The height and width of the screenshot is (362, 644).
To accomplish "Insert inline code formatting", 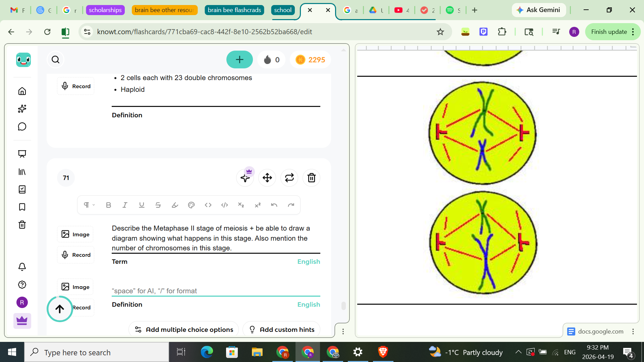I will pyautogui.click(x=208, y=205).
